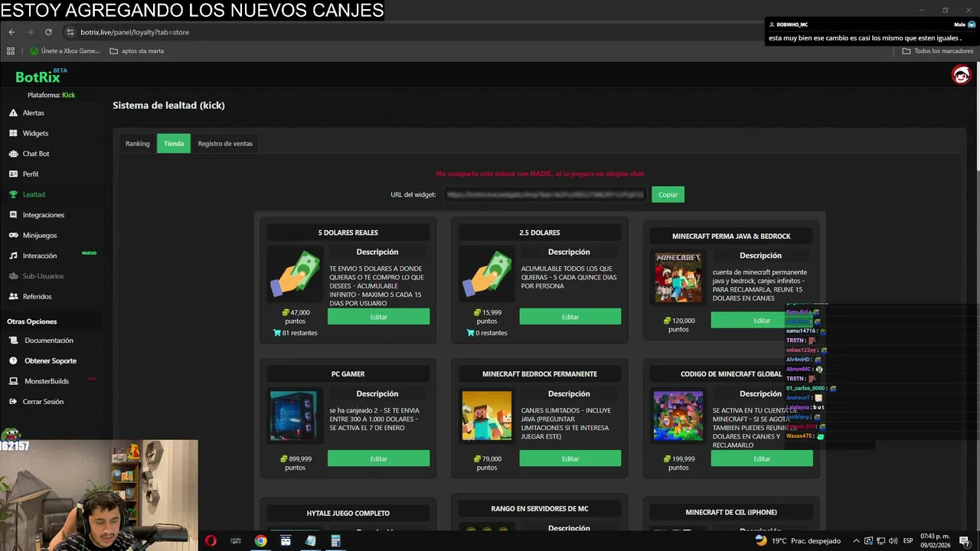Click the MINECRAFT DE CEL (IPHONE) title

[x=731, y=512]
